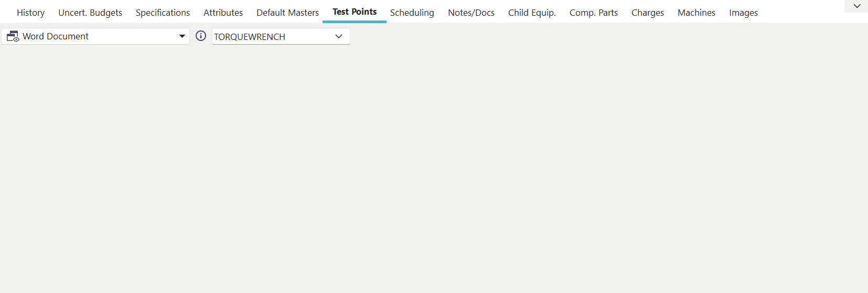This screenshot has width=868, height=293.
Task: View the Default Masters tab
Action: 287,13
